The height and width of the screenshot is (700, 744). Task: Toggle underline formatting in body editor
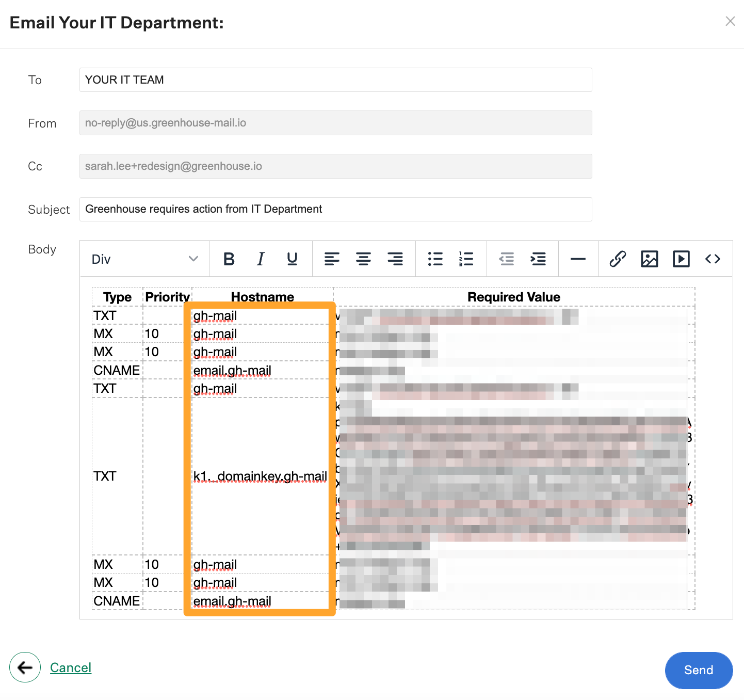(292, 259)
